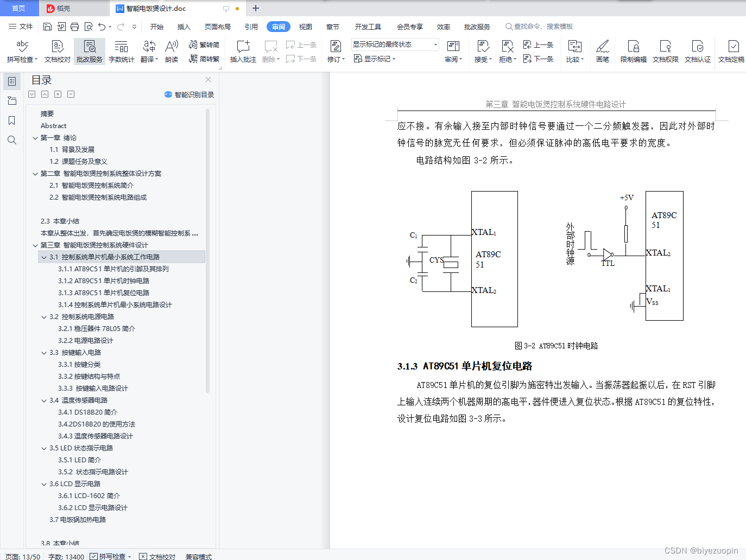Collapse section 3.4 温度传感器电路
The height and width of the screenshot is (560, 746).
(x=44, y=400)
